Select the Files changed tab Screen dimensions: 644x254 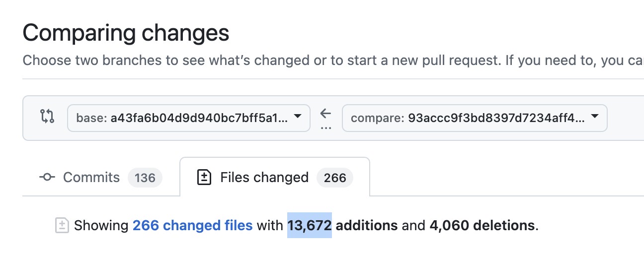(x=264, y=178)
